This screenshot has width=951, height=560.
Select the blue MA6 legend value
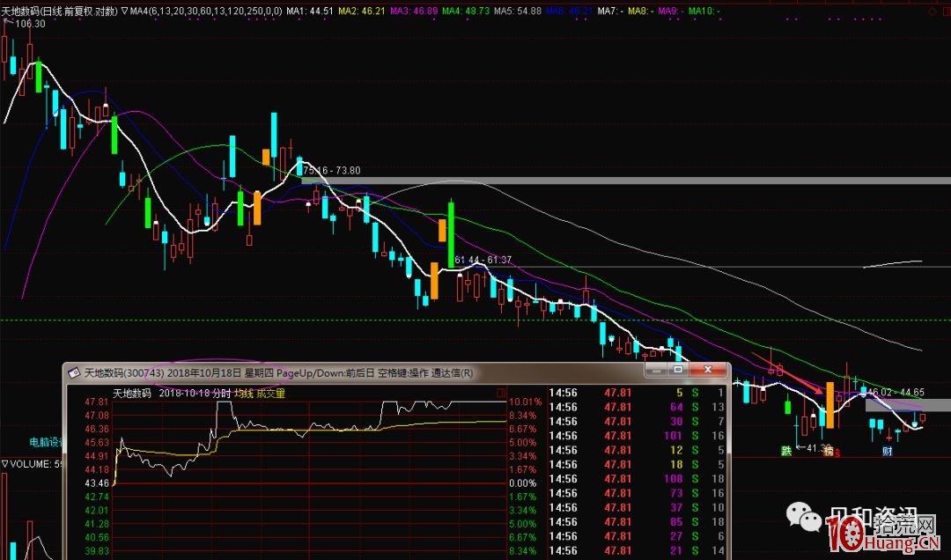tap(570, 11)
